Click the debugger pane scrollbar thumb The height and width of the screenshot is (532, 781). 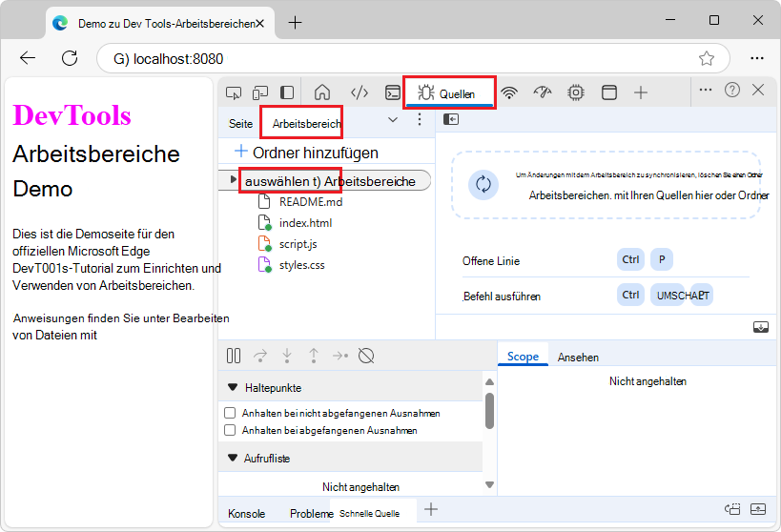489,411
